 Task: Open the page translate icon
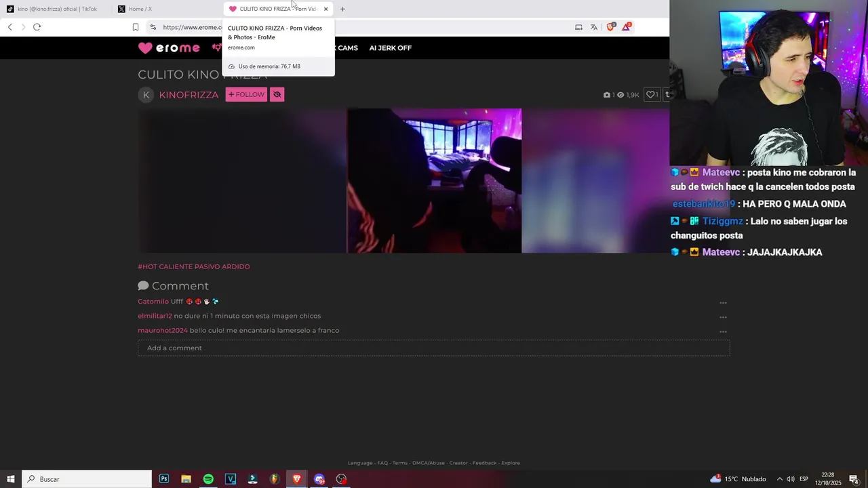(594, 27)
